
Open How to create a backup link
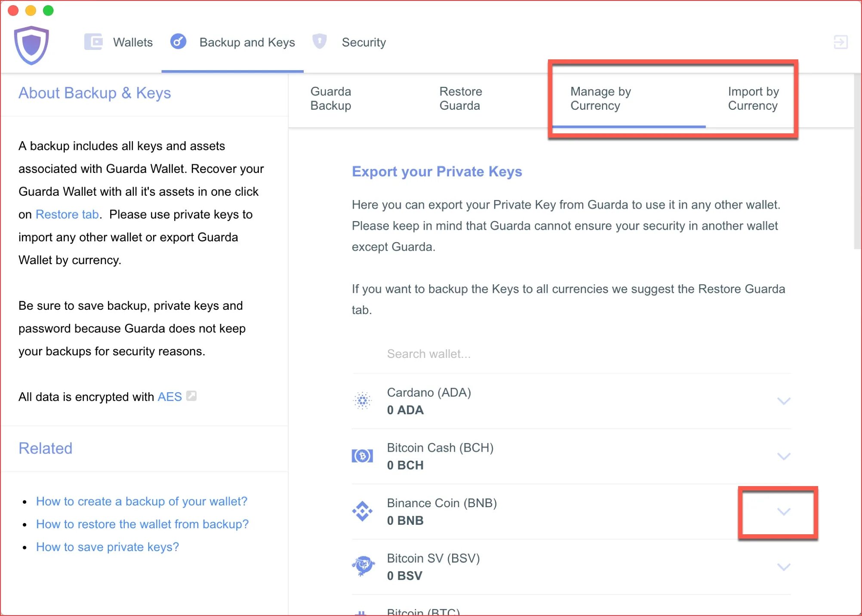[142, 501]
